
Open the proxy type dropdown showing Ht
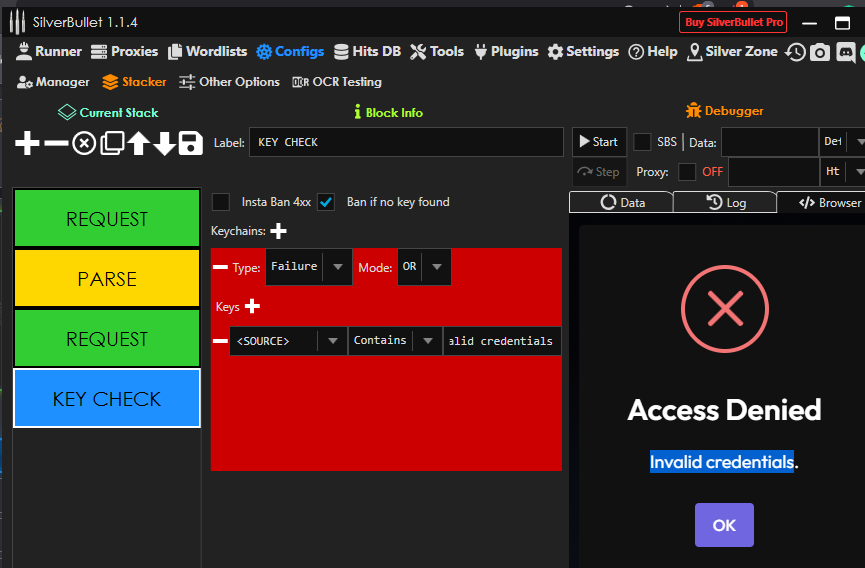(842, 172)
